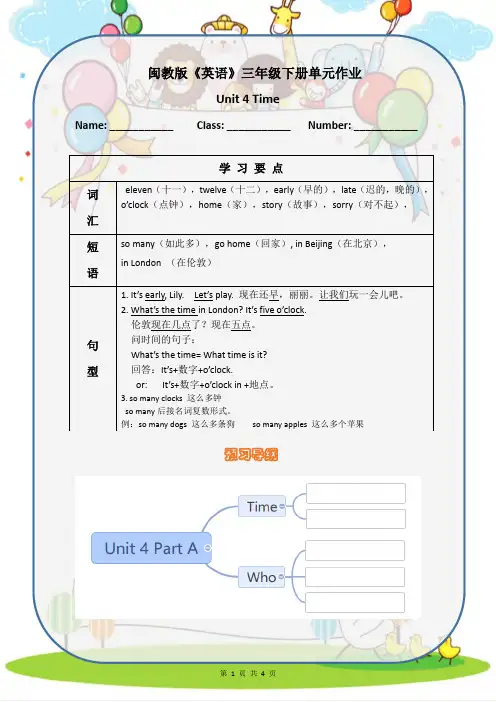
Task: Click the '短语' row label
Action: tap(93, 260)
